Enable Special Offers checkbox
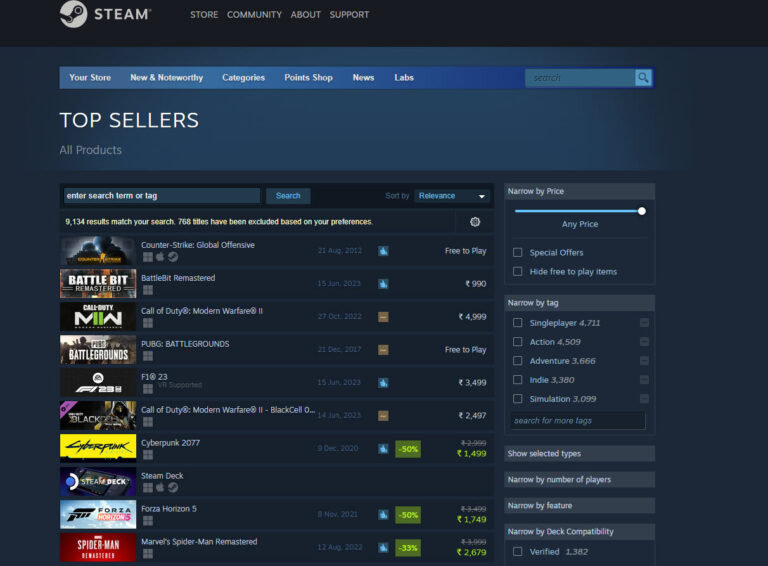Screen dimensions: 768x566 517,253
